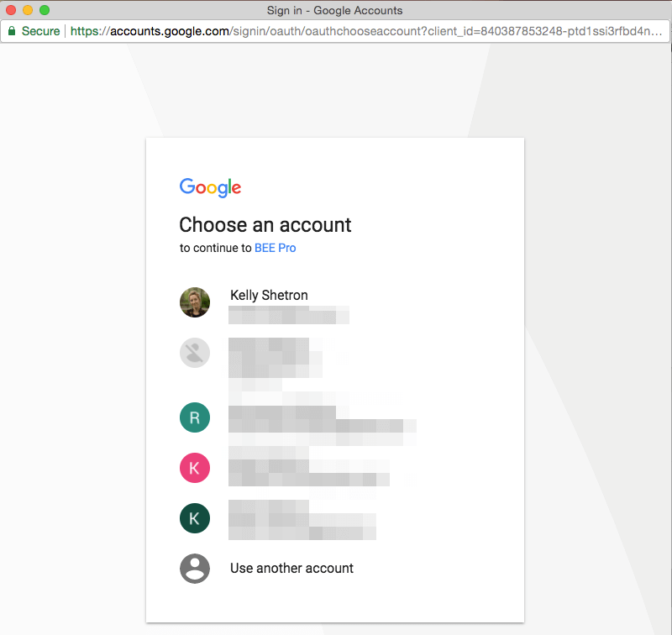Viewport: 672px width, 635px height.
Task: Click Kelly Shetron's profile photo
Action: (x=195, y=302)
